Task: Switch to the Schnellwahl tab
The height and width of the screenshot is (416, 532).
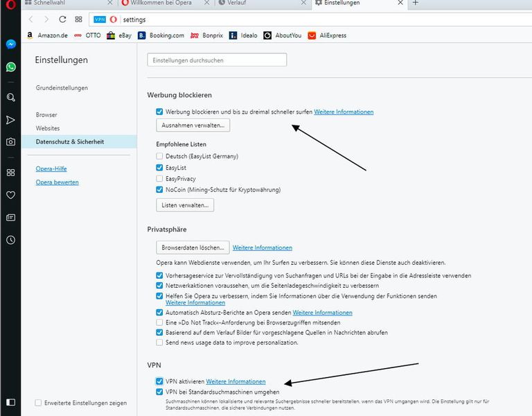Action: [x=69, y=3]
